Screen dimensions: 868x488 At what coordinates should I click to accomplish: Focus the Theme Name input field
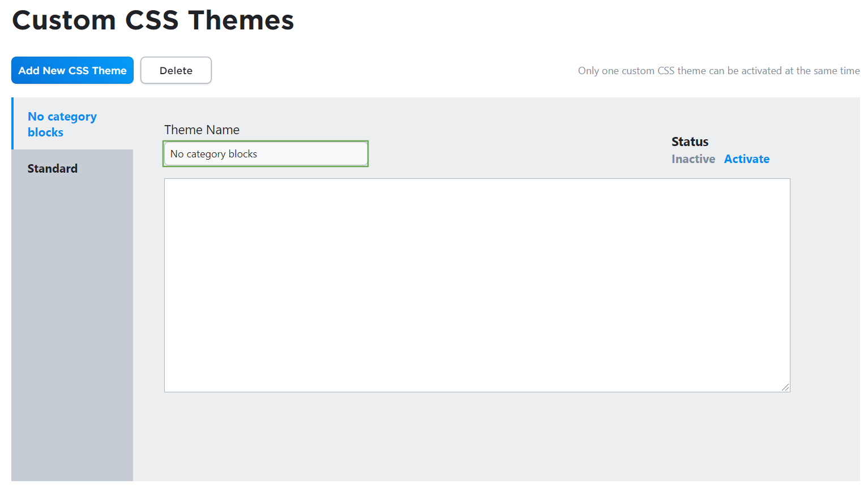[266, 153]
